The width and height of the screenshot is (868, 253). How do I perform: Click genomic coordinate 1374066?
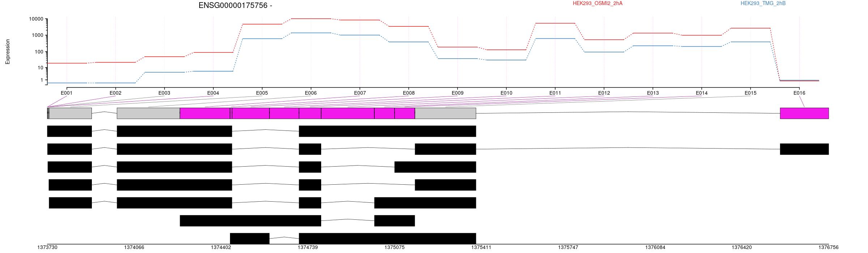point(134,248)
